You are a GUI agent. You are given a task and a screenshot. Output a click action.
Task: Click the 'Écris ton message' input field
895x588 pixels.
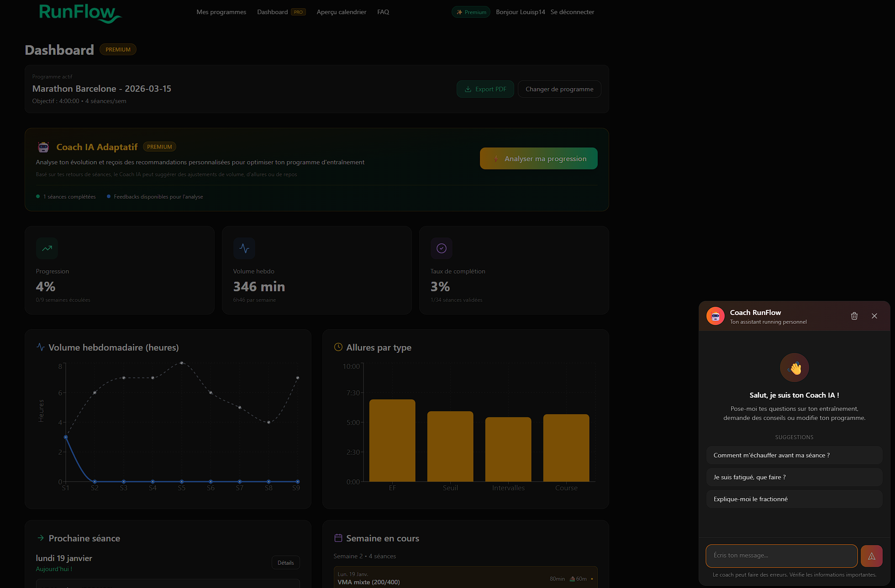coord(782,556)
